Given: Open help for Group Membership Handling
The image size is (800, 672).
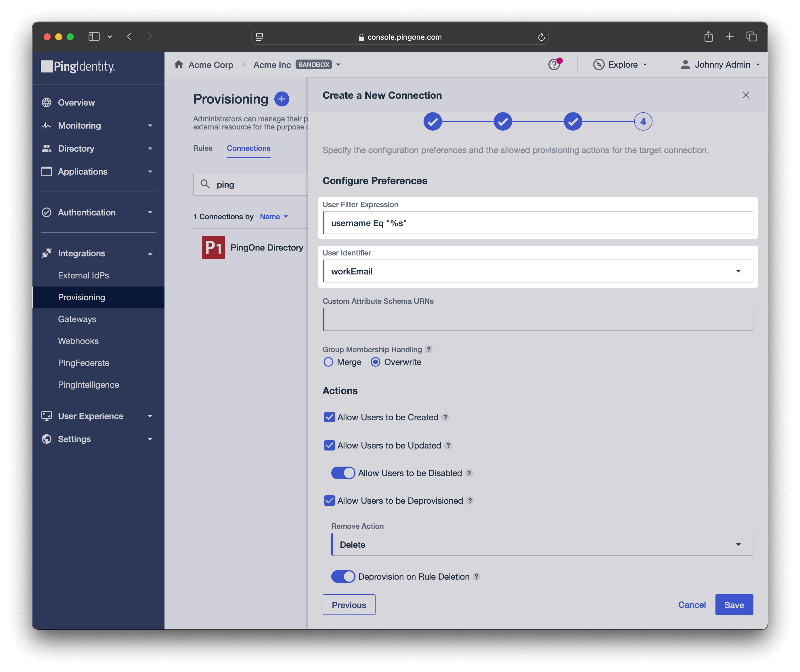Looking at the screenshot, I should [x=428, y=349].
